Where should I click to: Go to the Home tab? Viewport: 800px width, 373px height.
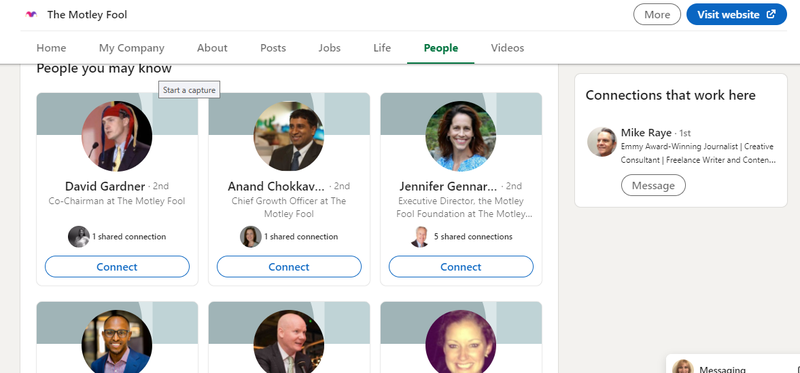[x=51, y=48]
